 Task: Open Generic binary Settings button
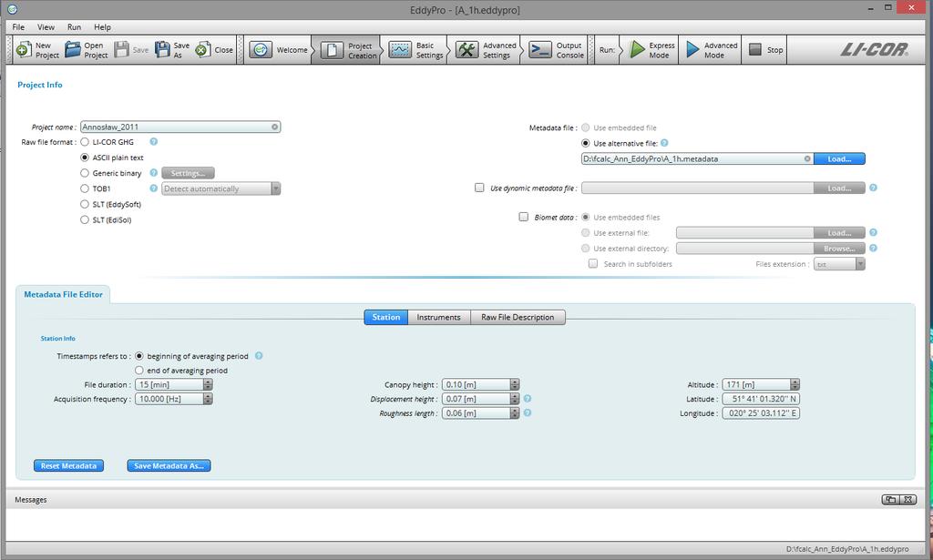(x=188, y=173)
